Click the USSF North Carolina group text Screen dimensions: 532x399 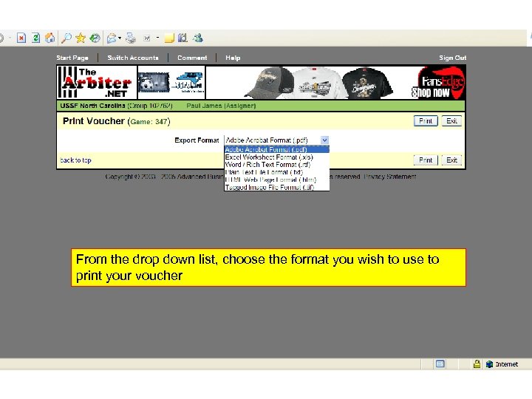click(x=117, y=106)
